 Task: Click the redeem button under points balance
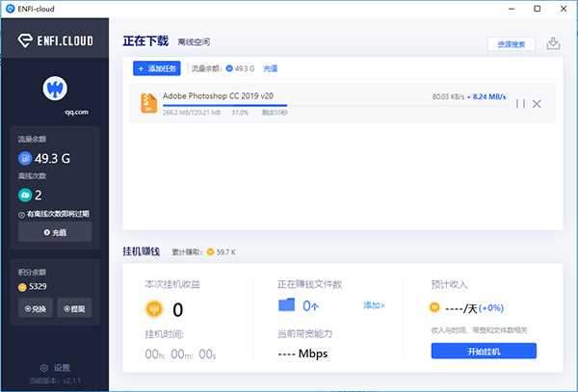(36, 308)
